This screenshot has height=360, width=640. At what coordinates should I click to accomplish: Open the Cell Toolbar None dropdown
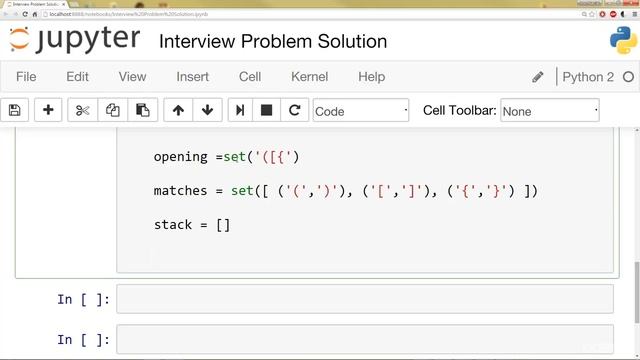pyautogui.click(x=550, y=110)
